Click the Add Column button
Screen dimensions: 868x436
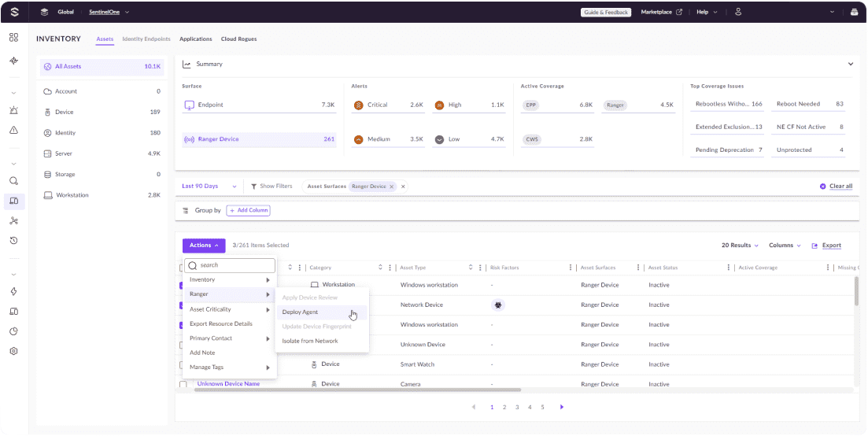coord(248,210)
